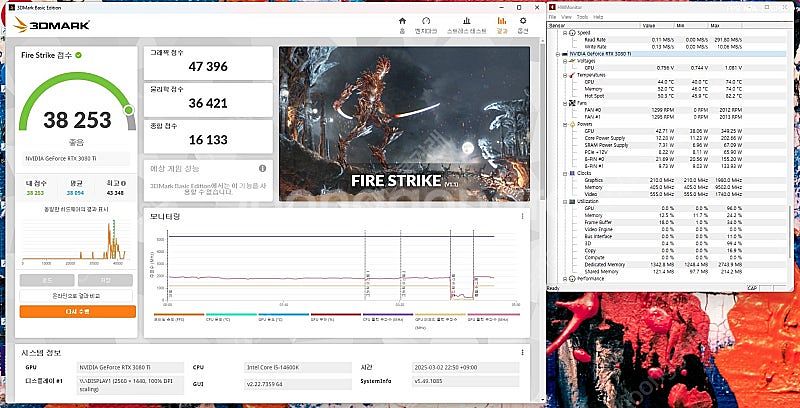The width and height of the screenshot is (800, 408).
Task: Click the 3DMark Basic Edition title bar icon
Action: (x=12, y=7)
